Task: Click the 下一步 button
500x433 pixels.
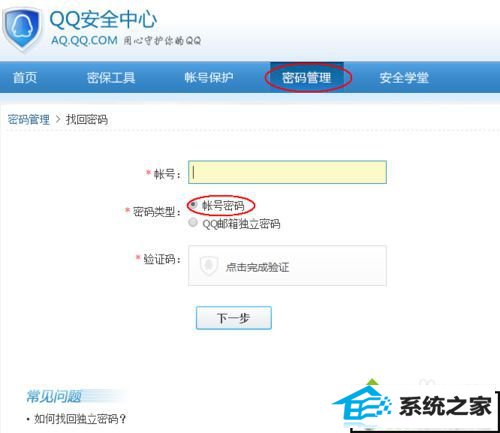Action: (x=234, y=318)
